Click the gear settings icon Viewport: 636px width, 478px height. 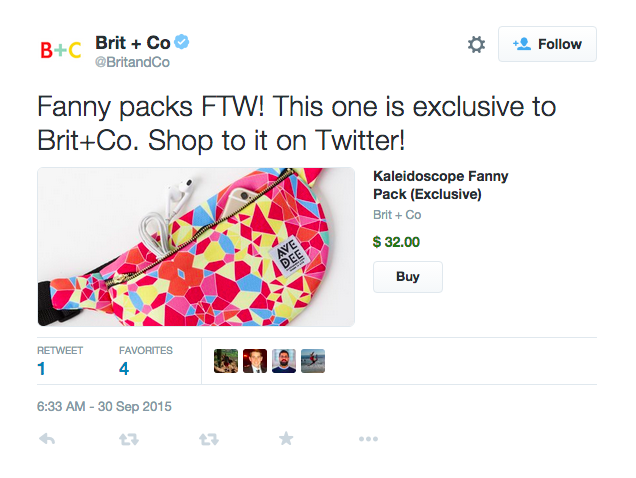pos(477,45)
